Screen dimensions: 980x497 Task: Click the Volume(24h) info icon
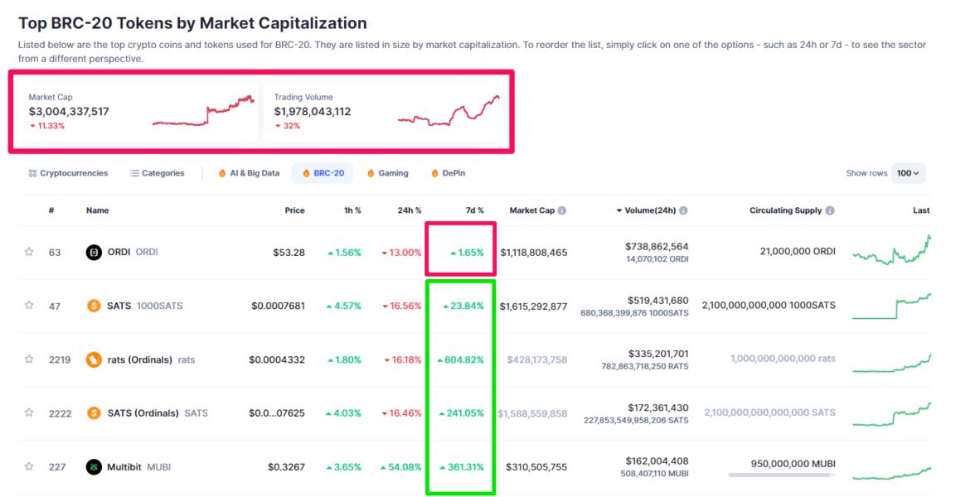click(x=683, y=210)
